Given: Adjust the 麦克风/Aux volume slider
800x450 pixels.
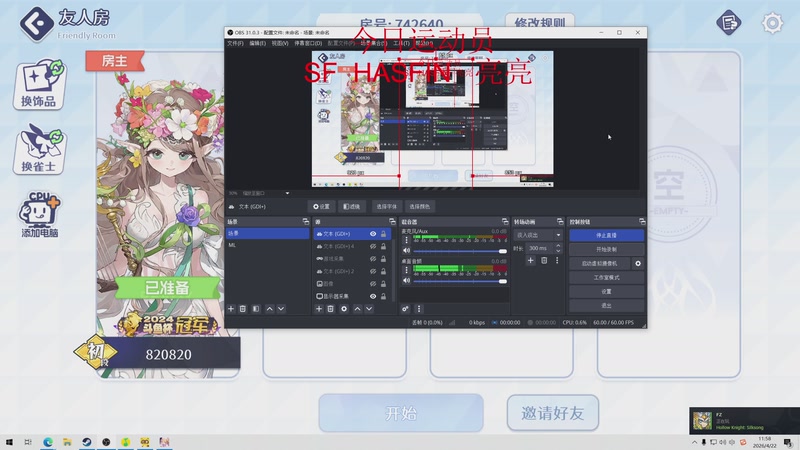Looking at the screenshot, I should pyautogui.click(x=460, y=251).
